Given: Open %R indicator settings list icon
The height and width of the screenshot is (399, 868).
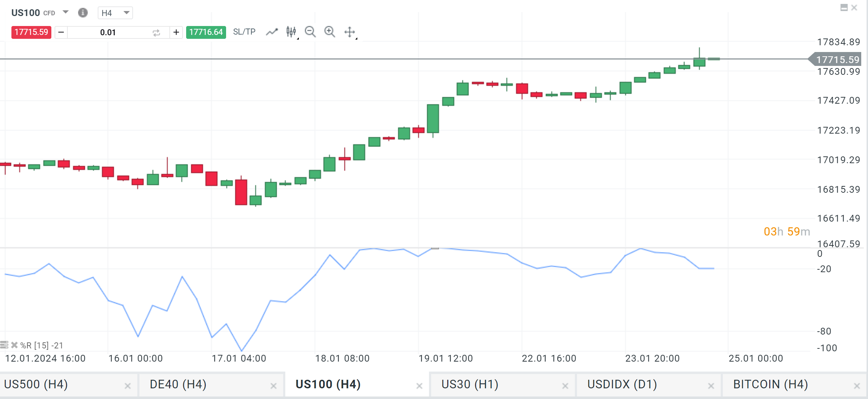Looking at the screenshot, I should (x=4, y=345).
